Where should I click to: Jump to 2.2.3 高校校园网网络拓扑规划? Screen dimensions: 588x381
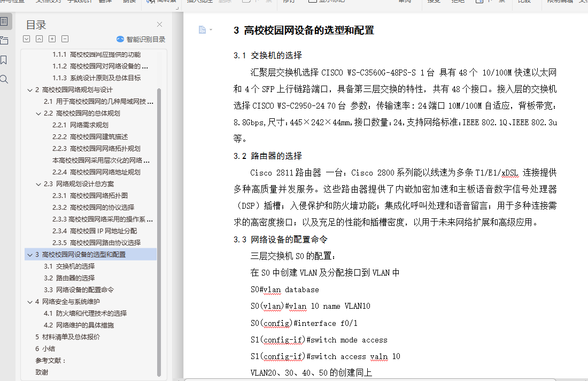click(x=96, y=149)
